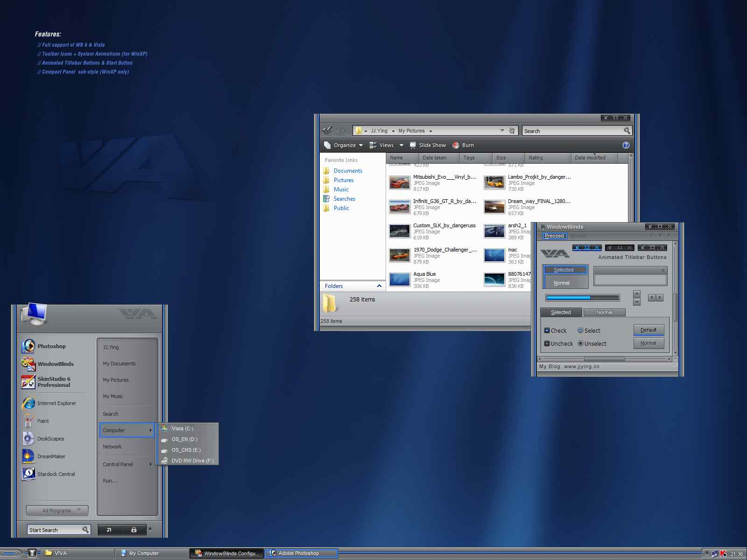Open the Views dropdown arrow
Viewport: 747px width, 560px height.
pyautogui.click(x=402, y=145)
